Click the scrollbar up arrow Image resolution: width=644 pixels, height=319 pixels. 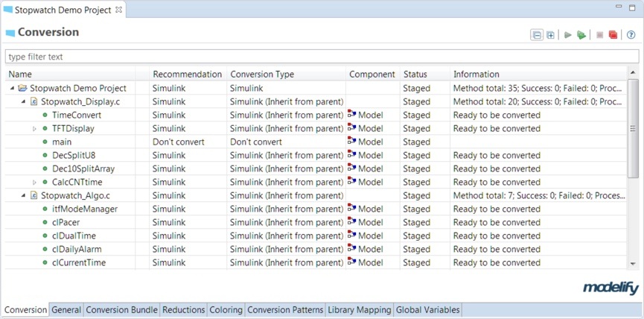pyautogui.click(x=633, y=73)
